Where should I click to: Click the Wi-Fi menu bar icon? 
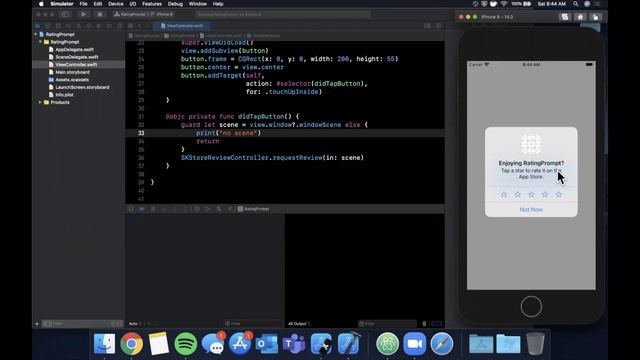[504, 4]
